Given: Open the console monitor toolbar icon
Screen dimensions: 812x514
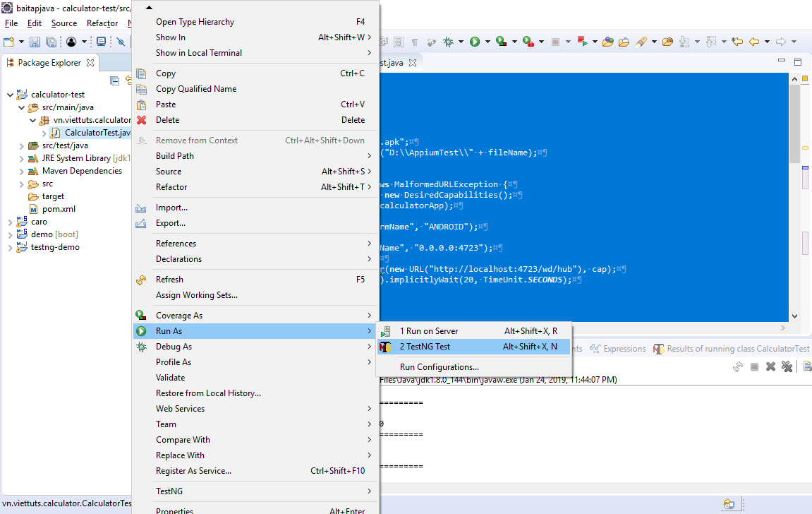Looking at the screenshot, I should pos(102,42).
